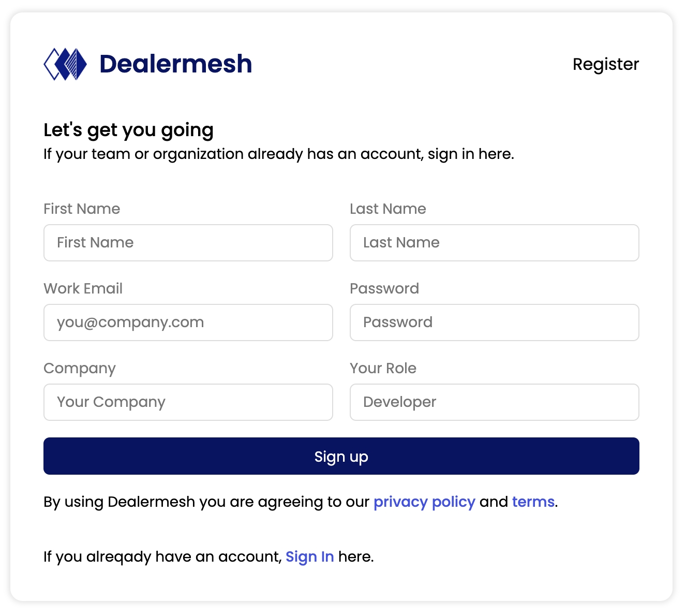
Task: Click the "Let's get you going" heading
Action: tap(128, 130)
